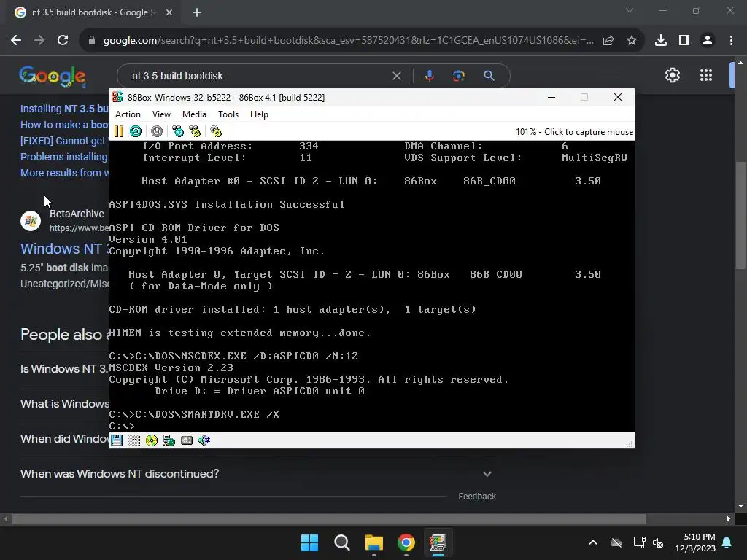The height and width of the screenshot is (560, 747).
Task: Pause the 86Box emulation
Action: point(119,131)
